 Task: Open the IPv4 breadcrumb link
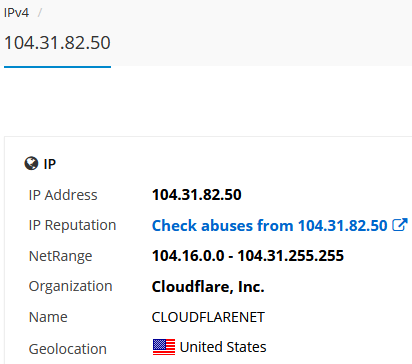click(x=16, y=13)
